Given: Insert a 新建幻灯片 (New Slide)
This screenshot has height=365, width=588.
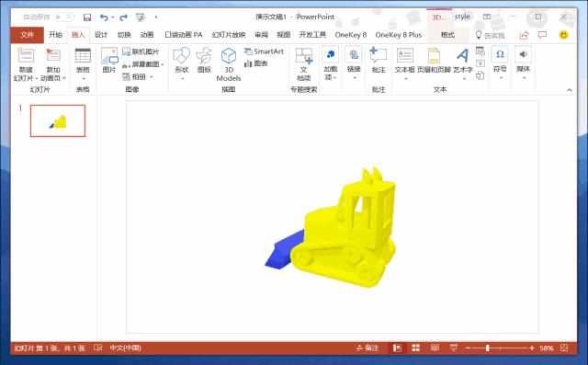Looking at the screenshot, I should pos(26,64).
